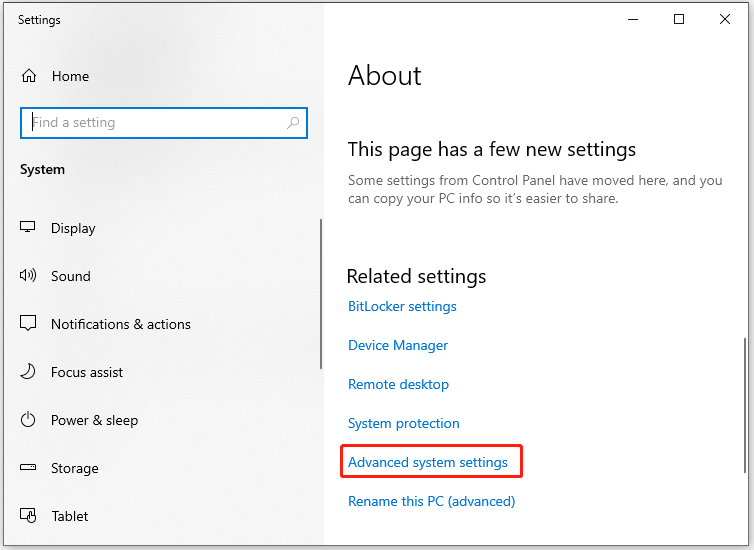This screenshot has height=550, width=754.
Task: Select Rename this PC (advanced)
Action: [x=431, y=501]
